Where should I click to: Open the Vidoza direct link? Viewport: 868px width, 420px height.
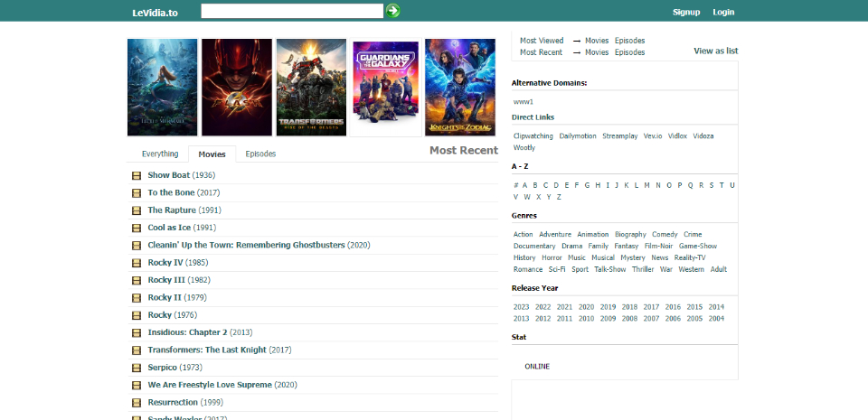(703, 136)
